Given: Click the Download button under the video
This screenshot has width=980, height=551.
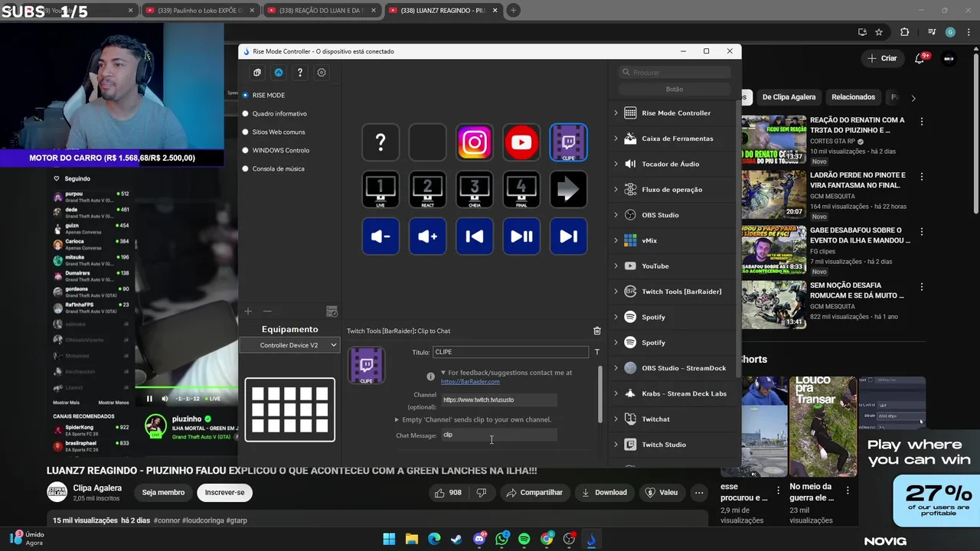Looking at the screenshot, I should pyautogui.click(x=604, y=493).
